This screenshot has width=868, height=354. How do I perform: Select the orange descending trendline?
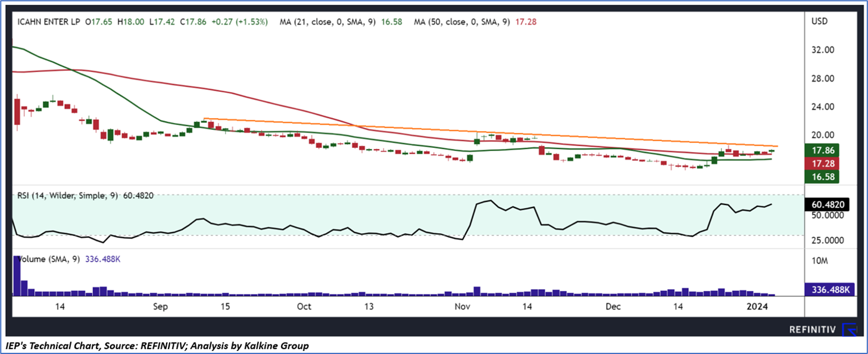coord(491,132)
